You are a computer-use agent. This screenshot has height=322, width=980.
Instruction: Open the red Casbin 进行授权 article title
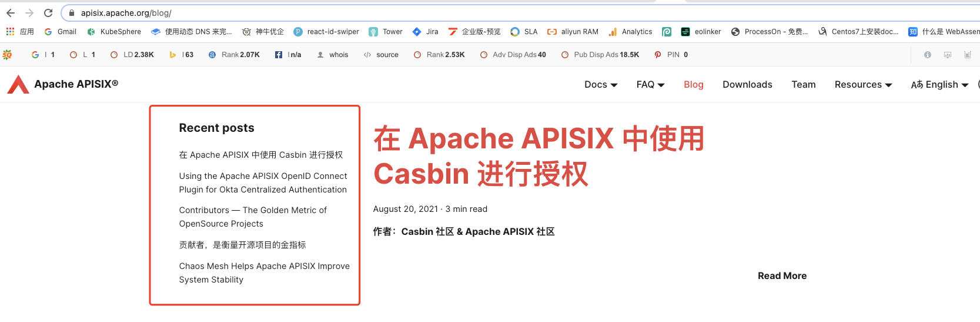[539, 156]
